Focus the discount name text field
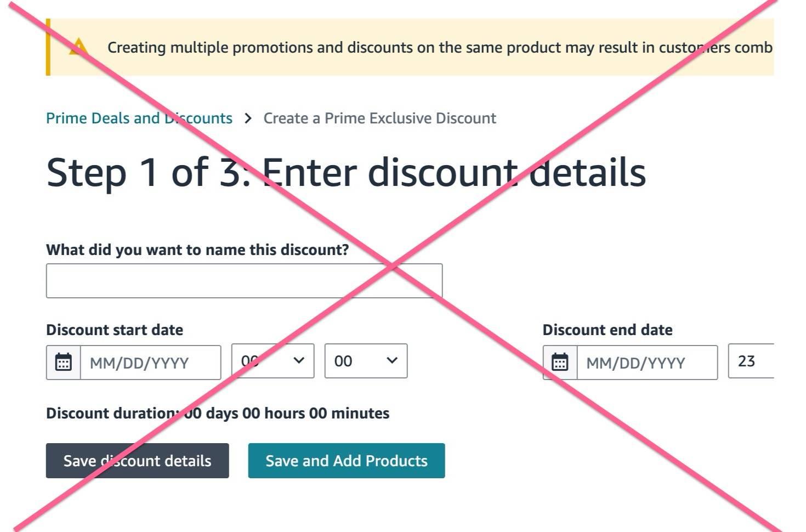This screenshot has width=806, height=532. click(244, 281)
